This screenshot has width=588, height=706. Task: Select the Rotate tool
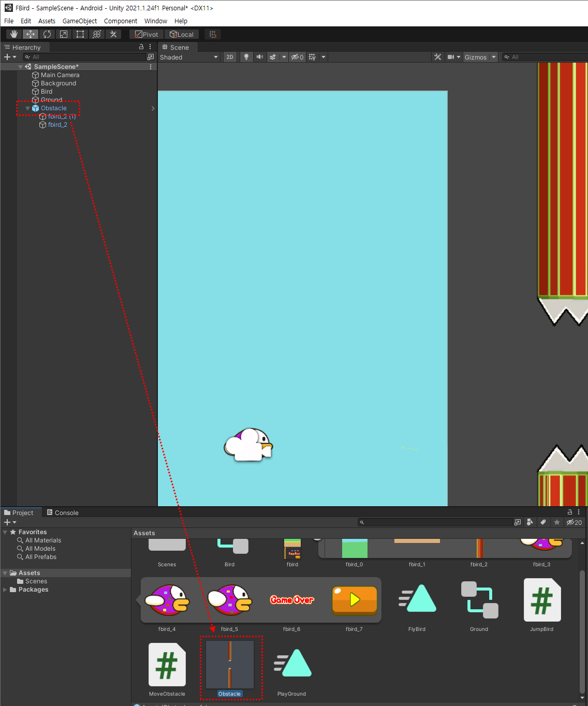coord(47,34)
